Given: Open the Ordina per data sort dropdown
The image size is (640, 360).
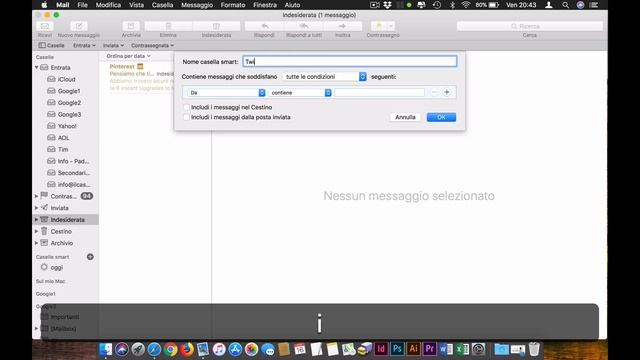Looking at the screenshot, I should [129, 56].
